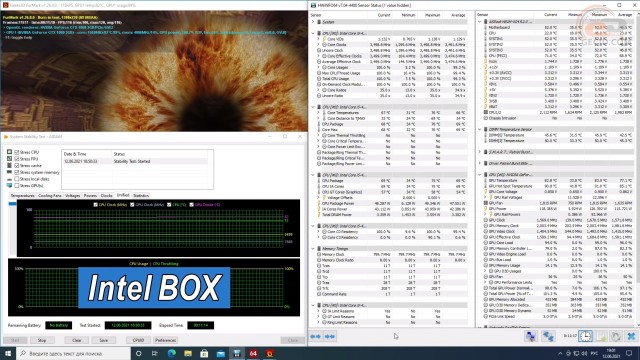
Task: Open HWiNFO remote network monitors icon
Action: click(x=531, y=336)
